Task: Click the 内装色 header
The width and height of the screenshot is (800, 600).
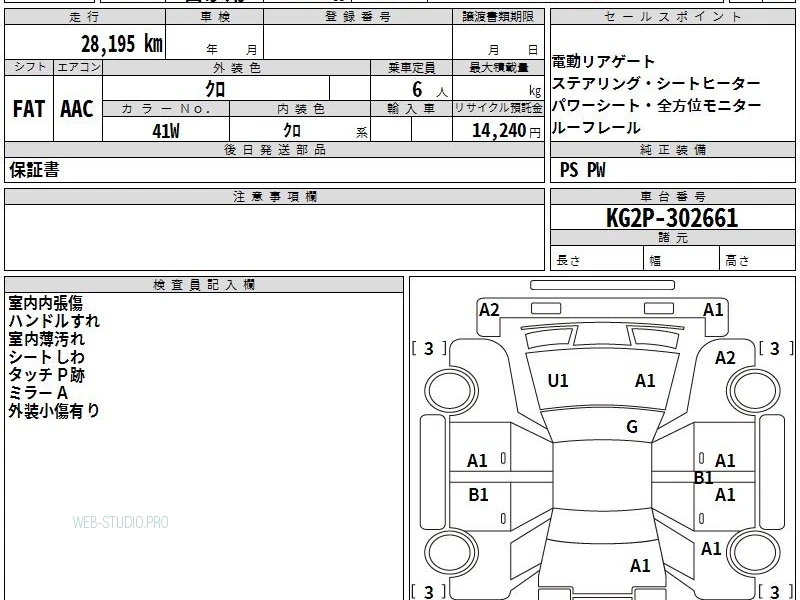Action: (x=301, y=109)
